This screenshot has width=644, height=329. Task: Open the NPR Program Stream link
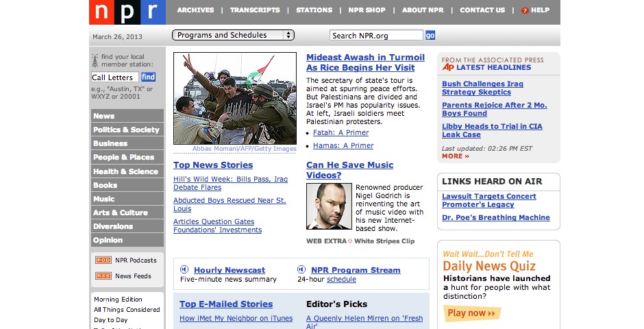356,270
